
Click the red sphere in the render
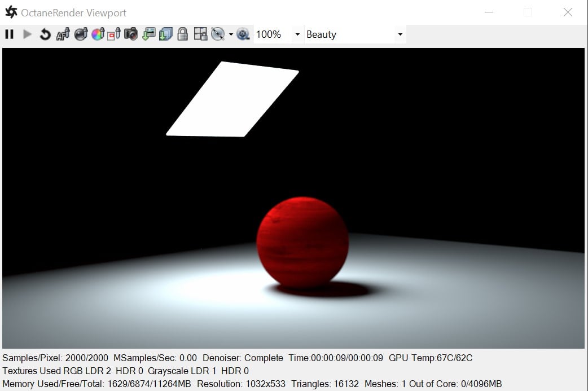point(302,242)
